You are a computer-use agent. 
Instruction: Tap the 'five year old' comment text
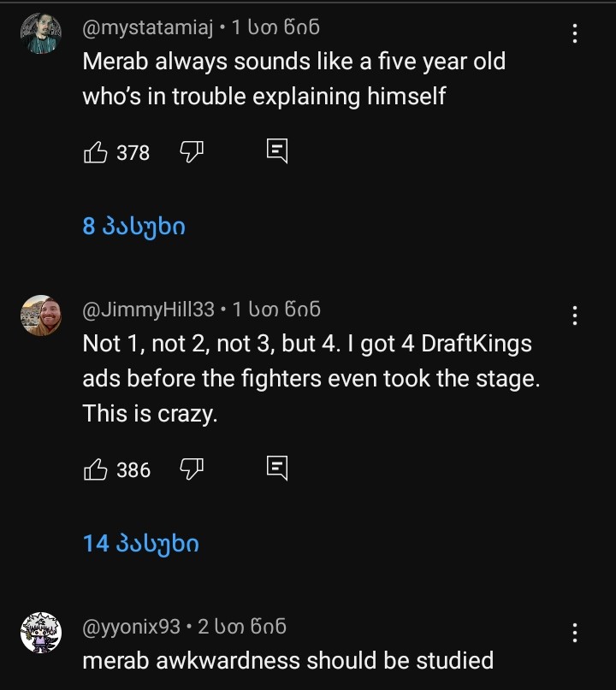(x=293, y=79)
